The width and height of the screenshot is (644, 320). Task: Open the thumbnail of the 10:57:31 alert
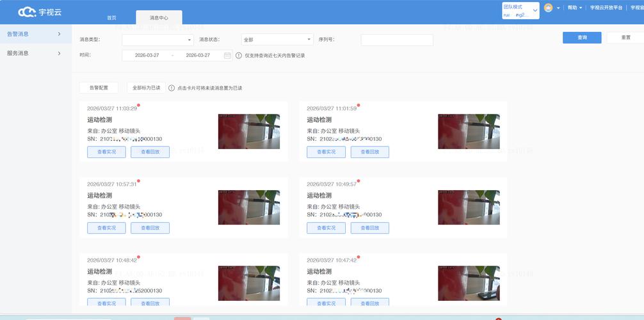coord(249,207)
